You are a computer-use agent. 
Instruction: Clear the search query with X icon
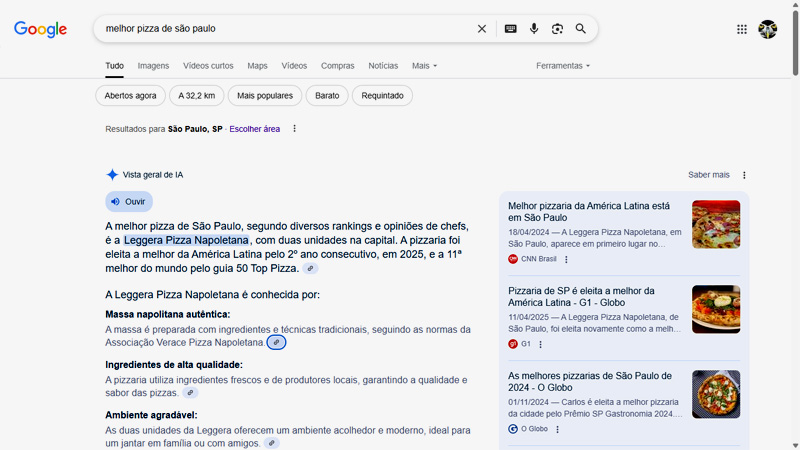[x=482, y=29]
